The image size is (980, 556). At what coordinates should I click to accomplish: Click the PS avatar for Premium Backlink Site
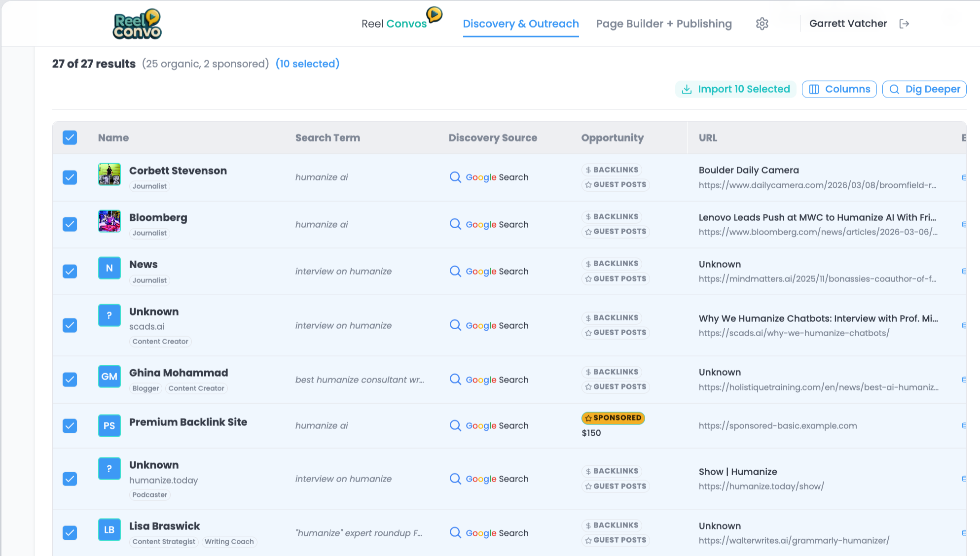click(x=109, y=426)
